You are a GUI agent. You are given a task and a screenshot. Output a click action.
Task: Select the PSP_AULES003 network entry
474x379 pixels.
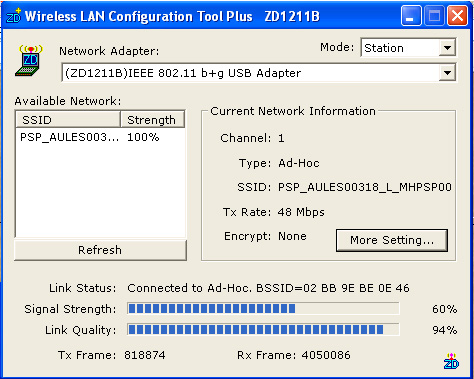[x=100, y=137]
